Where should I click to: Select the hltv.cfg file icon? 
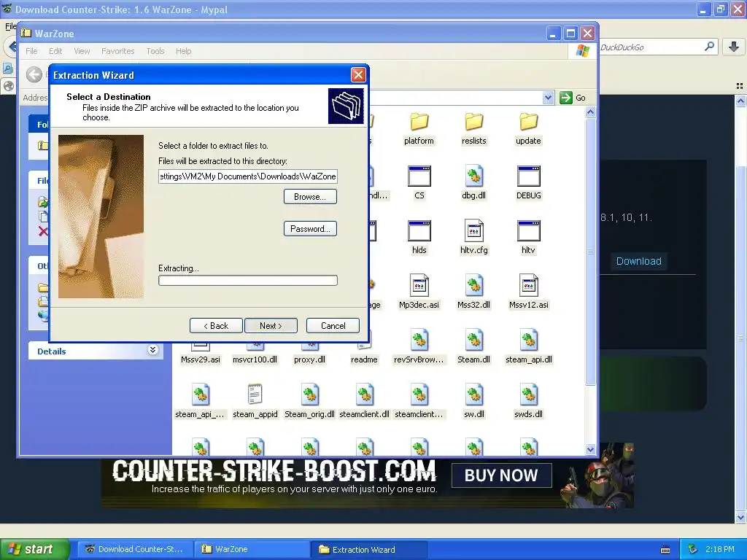(473, 231)
